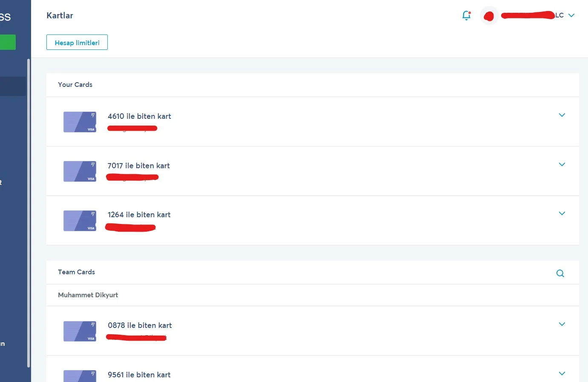Click the card icon for card ending 0878
588x382 pixels.
(80, 331)
